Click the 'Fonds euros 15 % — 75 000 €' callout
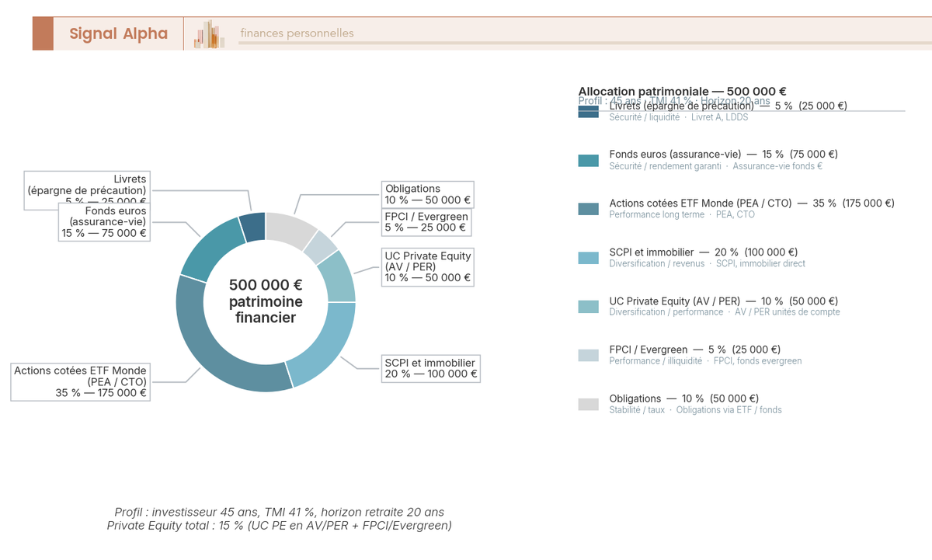This screenshot has width=932, height=560. pos(105,222)
